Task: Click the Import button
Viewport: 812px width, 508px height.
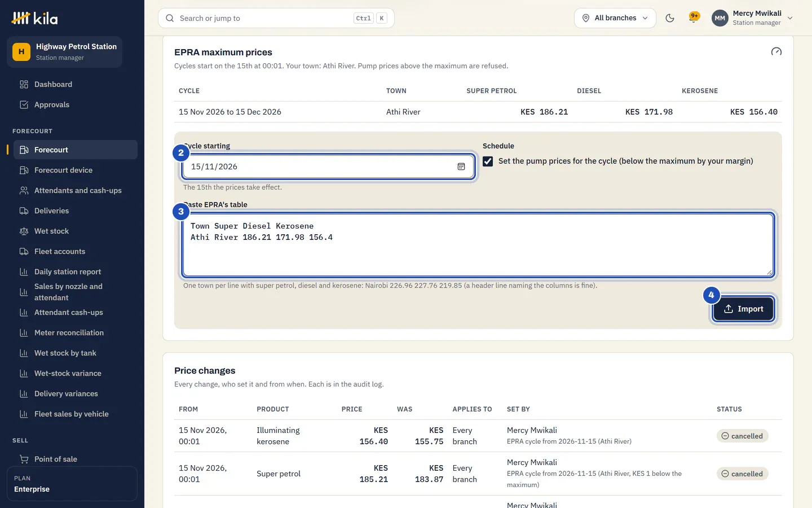Action: (x=743, y=309)
